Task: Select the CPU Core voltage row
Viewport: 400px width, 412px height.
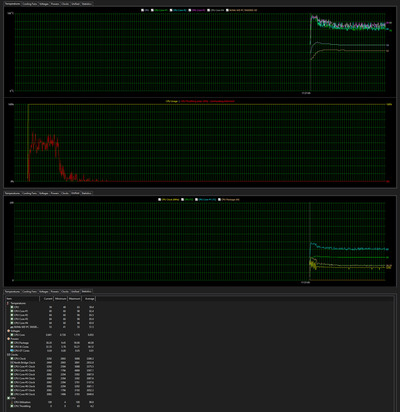Action: pos(52,335)
